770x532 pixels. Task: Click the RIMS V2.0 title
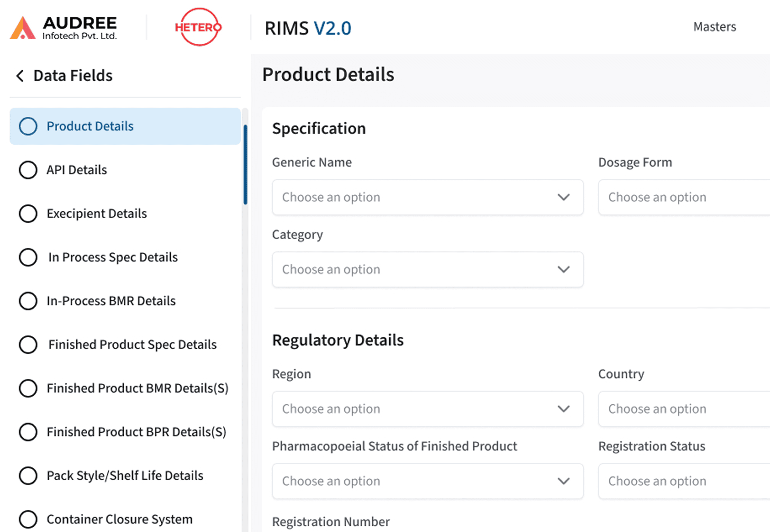tap(307, 28)
